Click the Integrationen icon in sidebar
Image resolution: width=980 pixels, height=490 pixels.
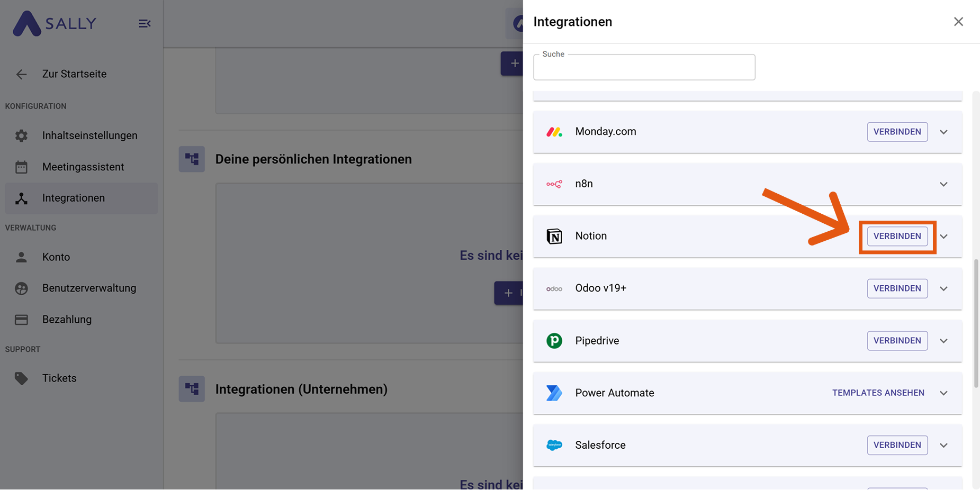coord(21,198)
